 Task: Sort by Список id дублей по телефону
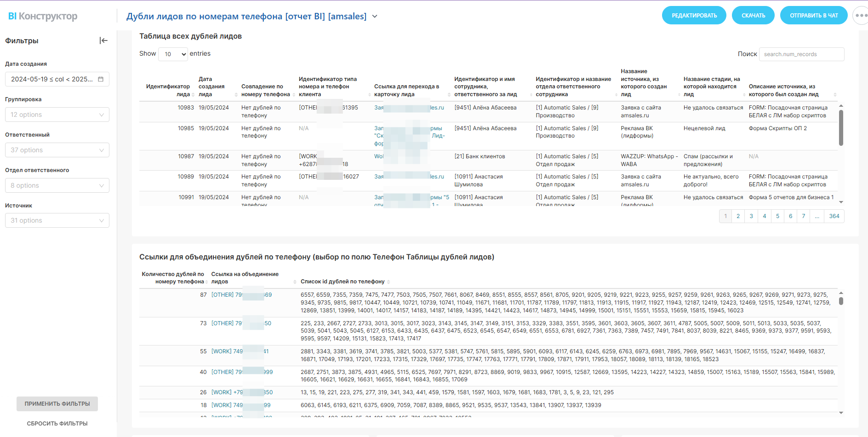388,282
